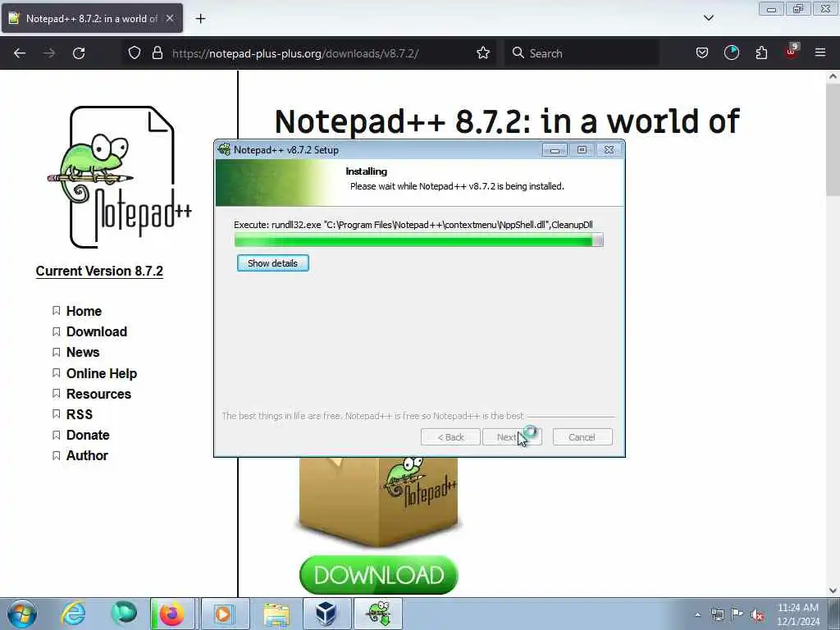
Task: Open a new tab with the plus button
Action: (200, 19)
